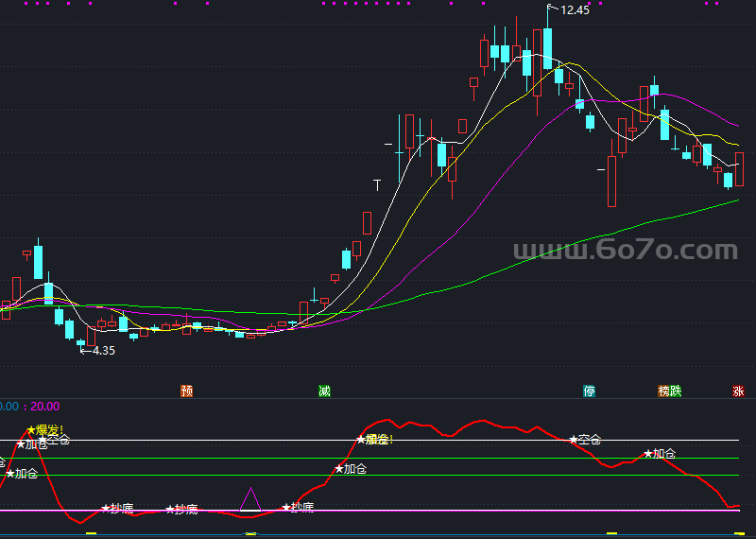Click the orange 预 event marker
Viewport: 756px width, 539px height.
tap(186, 391)
